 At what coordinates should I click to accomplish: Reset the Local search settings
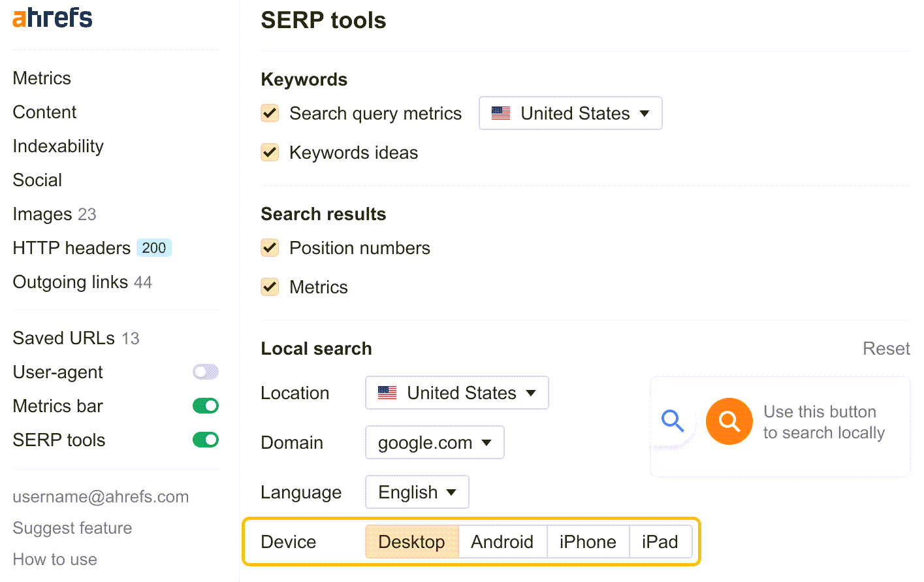point(886,348)
